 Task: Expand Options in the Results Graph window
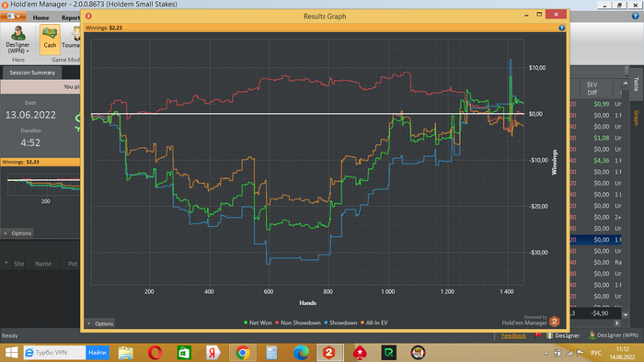pos(99,323)
